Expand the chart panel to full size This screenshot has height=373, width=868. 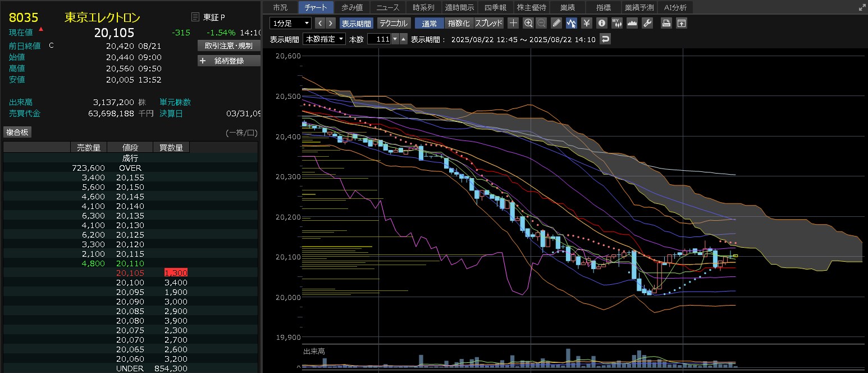pyautogui.click(x=862, y=7)
